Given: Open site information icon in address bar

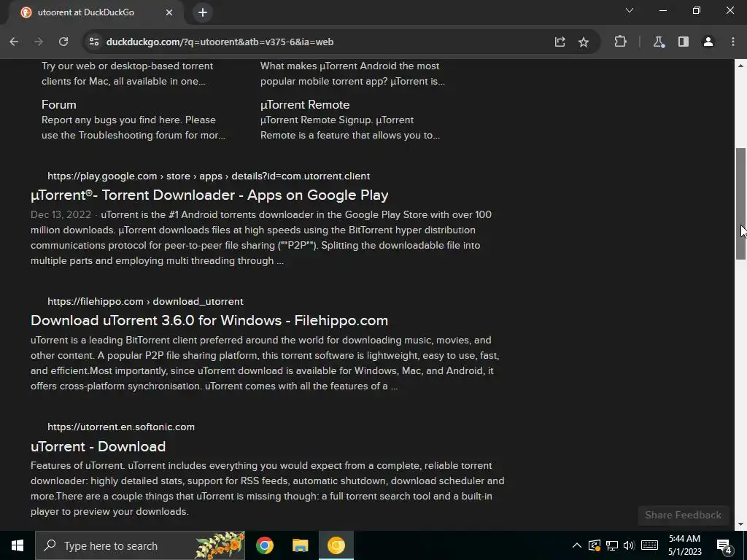Looking at the screenshot, I should [x=94, y=42].
